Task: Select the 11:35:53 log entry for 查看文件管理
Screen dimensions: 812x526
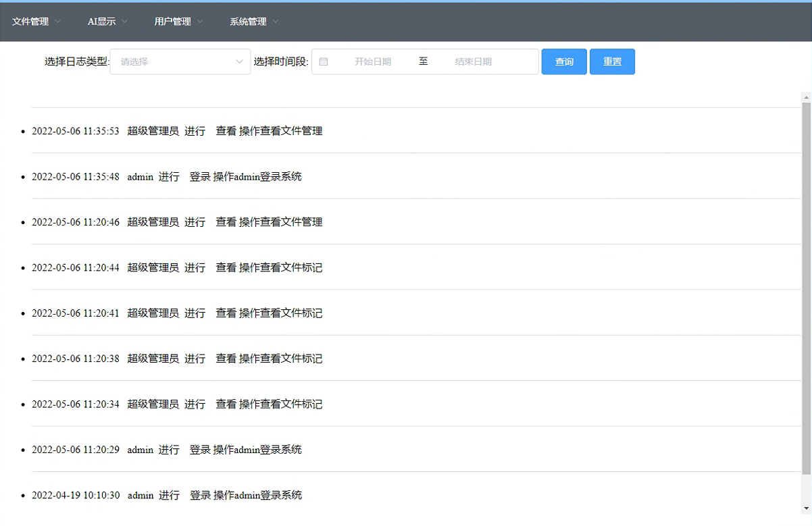Action: [177, 131]
